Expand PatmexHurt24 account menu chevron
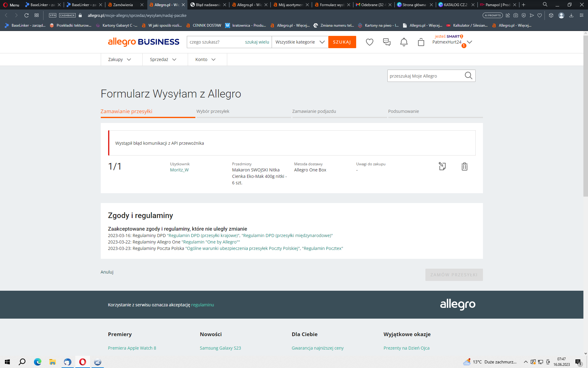 click(469, 42)
